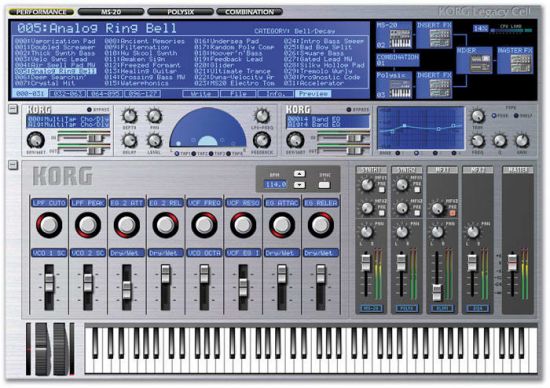Switch to the COMBINATION tab
Viewport: 550px width, 388px height.
click(x=249, y=12)
